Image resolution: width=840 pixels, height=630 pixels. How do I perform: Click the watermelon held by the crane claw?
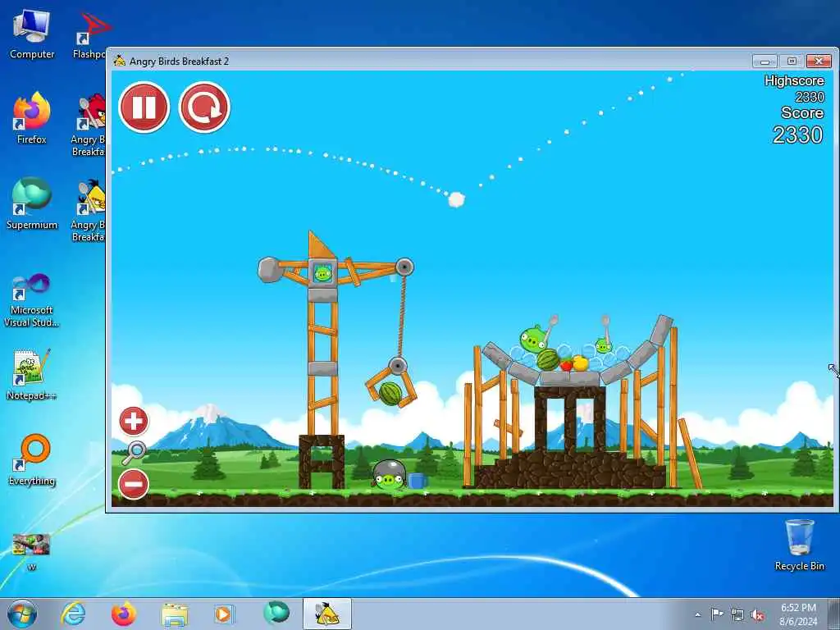(x=390, y=393)
